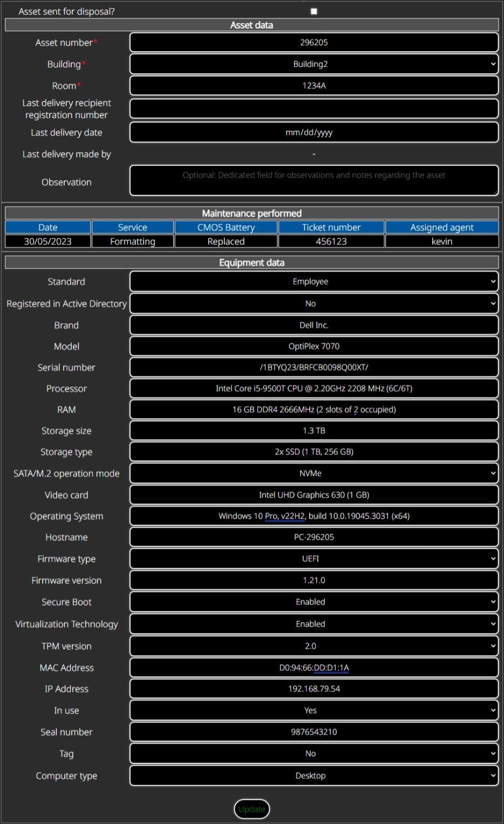Open the Last delivery date picker
The height and width of the screenshot is (824, 504).
[x=314, y=132]
